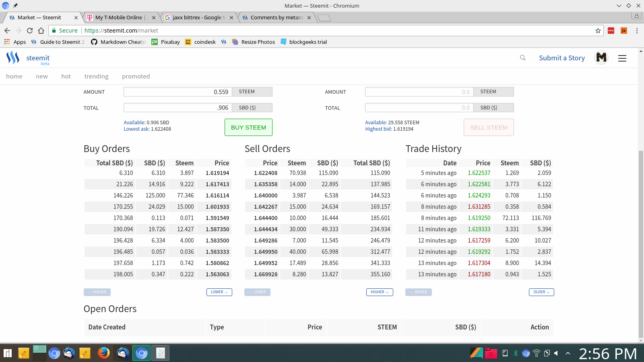The image size is (644, 362).
Task: Open the user avatar profile picture
Action: click(x=601, y=58)
